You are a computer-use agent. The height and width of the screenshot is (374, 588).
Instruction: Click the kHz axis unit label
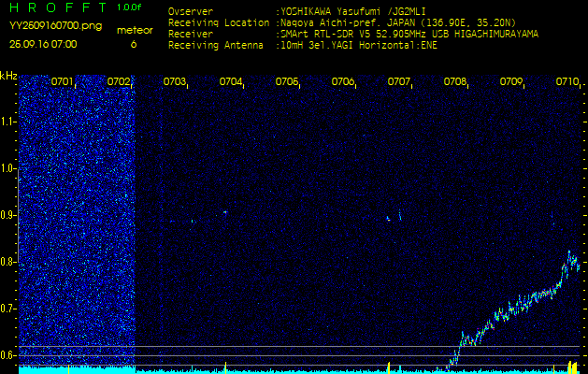[x=8, y=76]
